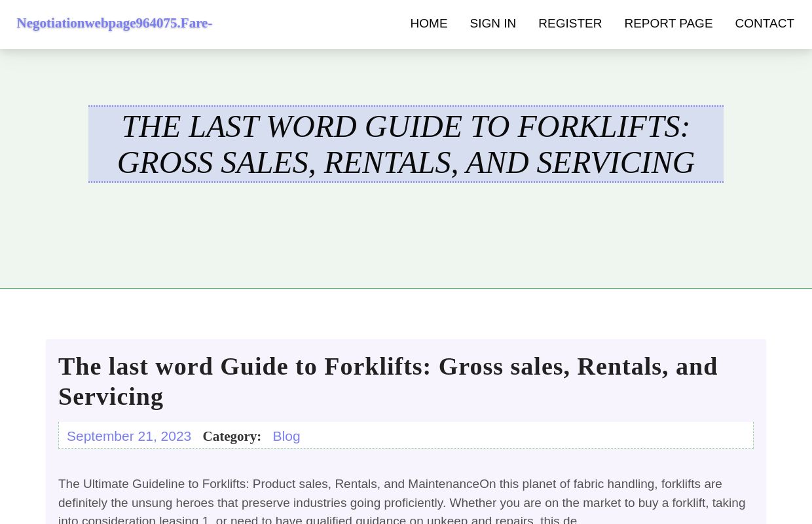This screenshot has width=812, height=524.
Task: Select the banner heading about forklifts
Action: point(405,144)
